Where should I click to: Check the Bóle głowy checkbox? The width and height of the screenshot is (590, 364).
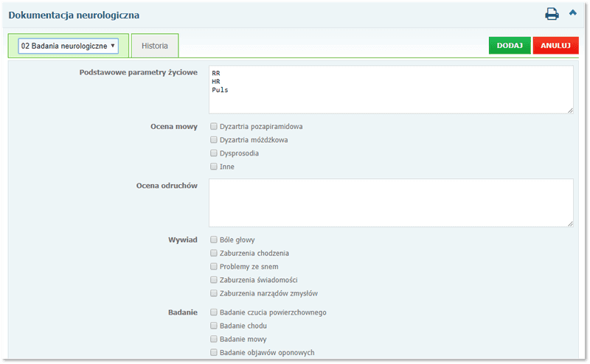pos(214,239)
